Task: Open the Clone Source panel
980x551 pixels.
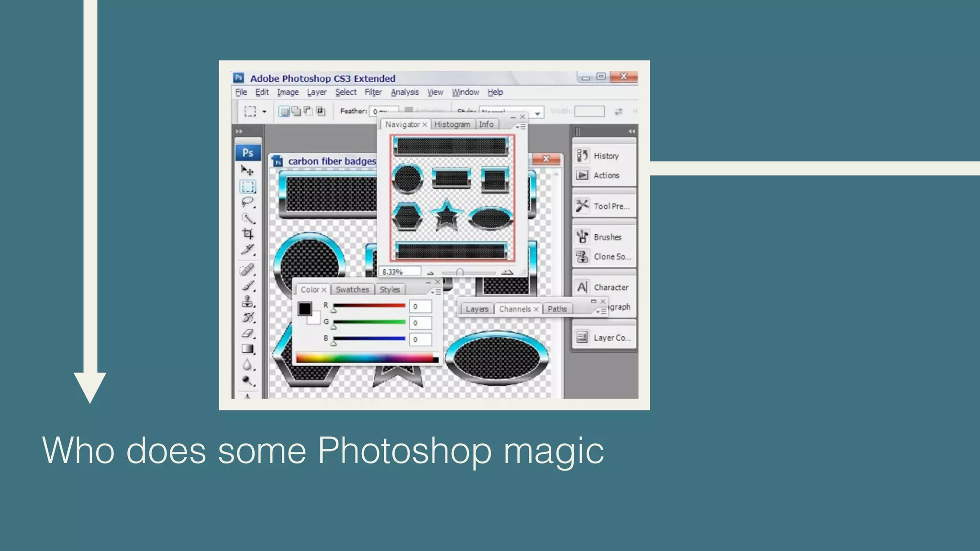Action: tap(604, 256)
